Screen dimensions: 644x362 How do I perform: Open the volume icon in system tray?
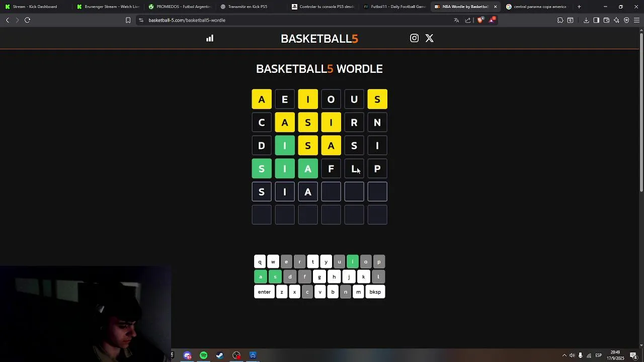(572, 355)
